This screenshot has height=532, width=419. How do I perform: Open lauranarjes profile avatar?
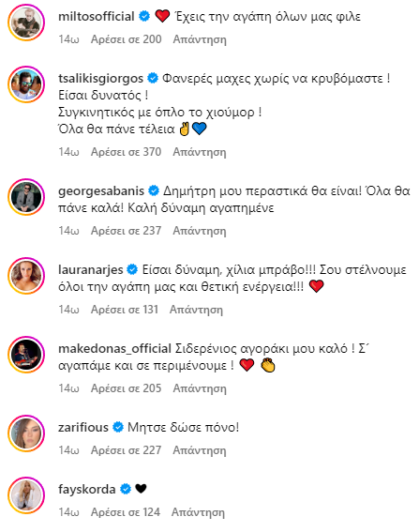tap(26, 276)
